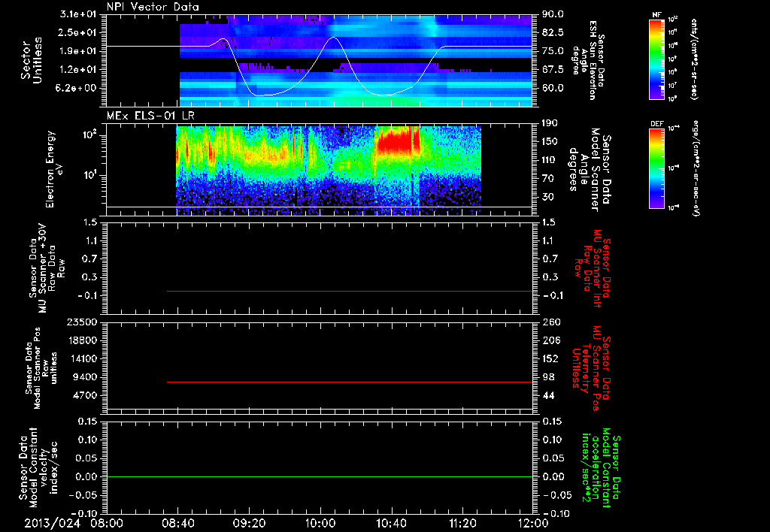770x532 pixels.
Task: Click the 10:00 time axis label
Action: click(320, 523)
